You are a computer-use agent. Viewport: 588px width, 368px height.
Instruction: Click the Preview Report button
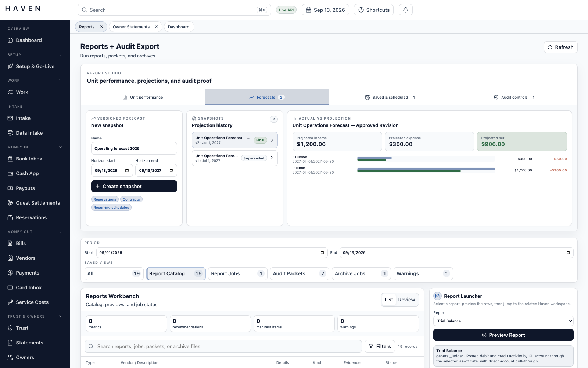503,335
